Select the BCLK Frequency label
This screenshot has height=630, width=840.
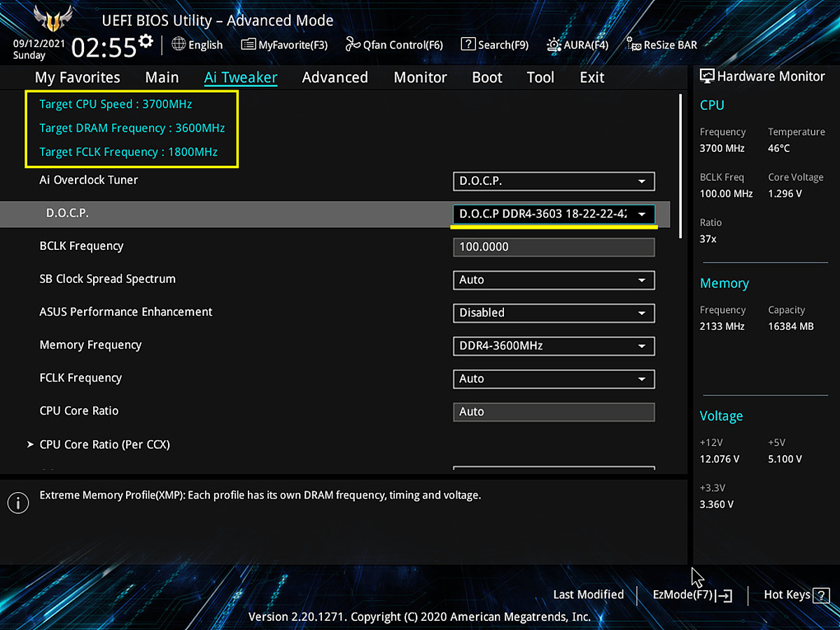tap(81, 246)
